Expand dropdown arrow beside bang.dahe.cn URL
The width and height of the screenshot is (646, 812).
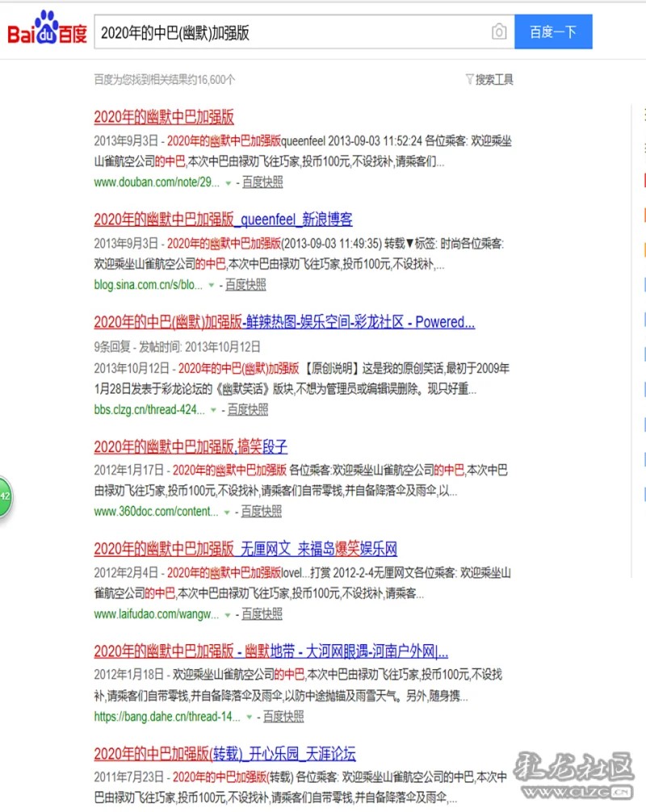pos(250,718)
